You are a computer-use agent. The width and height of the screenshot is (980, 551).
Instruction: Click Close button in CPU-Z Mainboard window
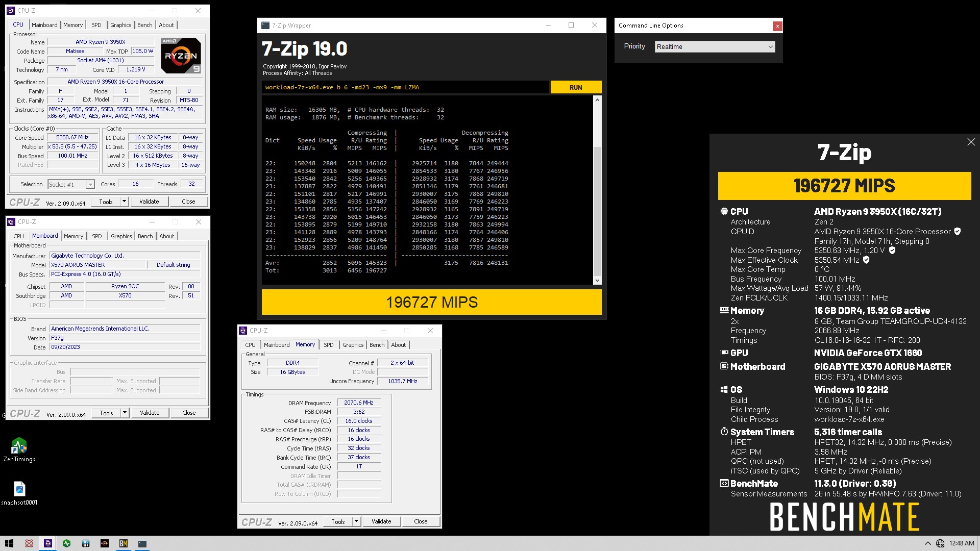pyautogui.click(x=189, y=413)
